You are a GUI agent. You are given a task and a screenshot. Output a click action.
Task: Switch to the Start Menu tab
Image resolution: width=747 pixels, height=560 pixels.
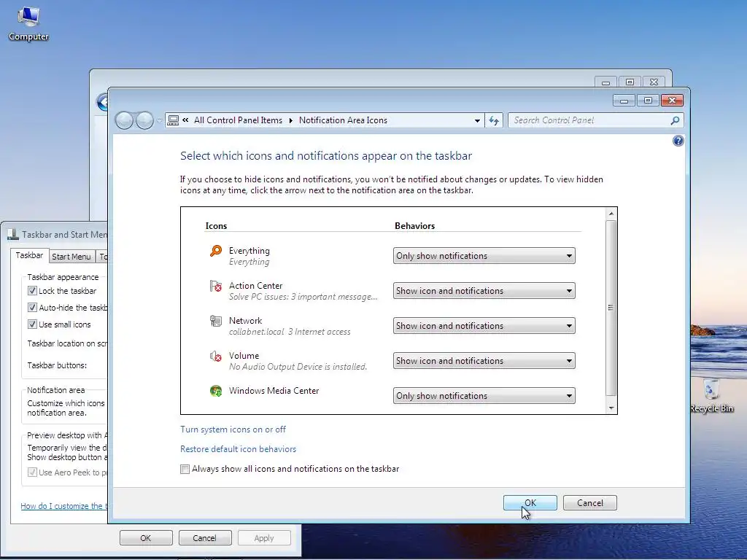pyautogui.click(x=71, y=257)
